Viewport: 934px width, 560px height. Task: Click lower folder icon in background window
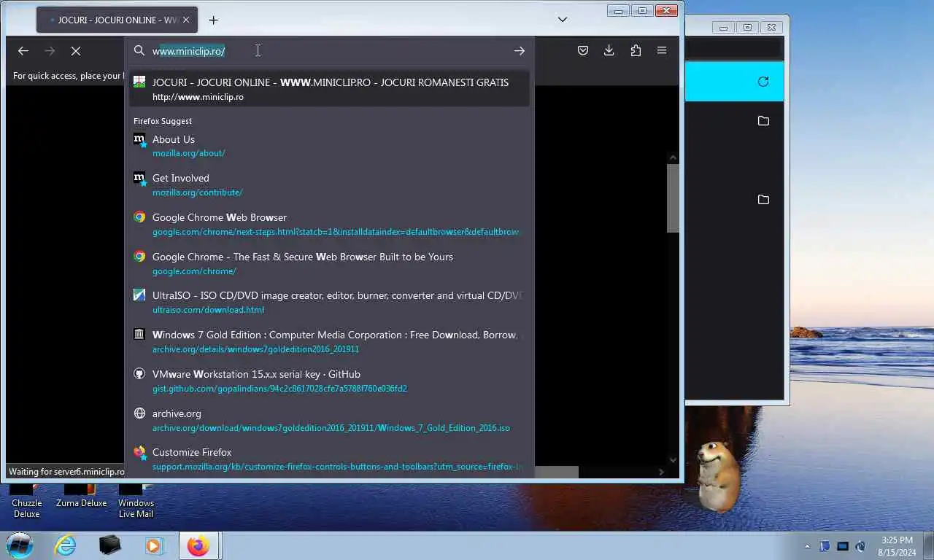tap(763, 200)
